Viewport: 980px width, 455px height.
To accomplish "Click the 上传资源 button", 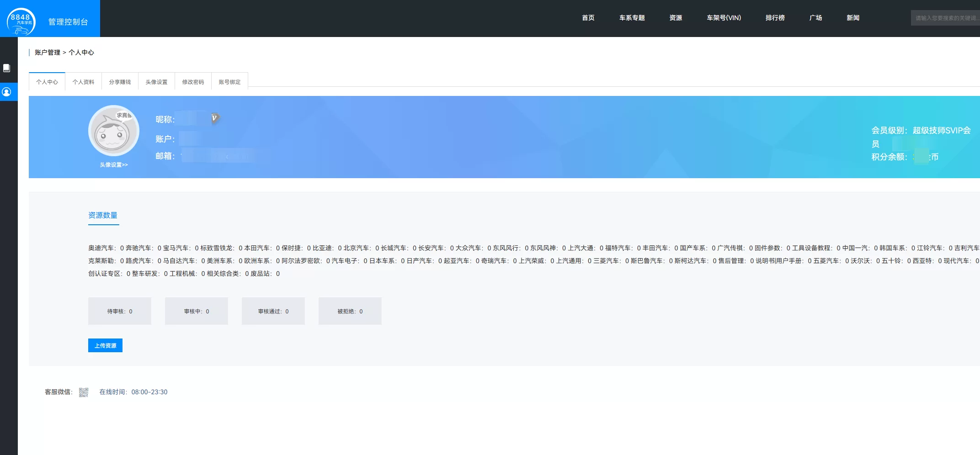I will [x=105, y=345].
